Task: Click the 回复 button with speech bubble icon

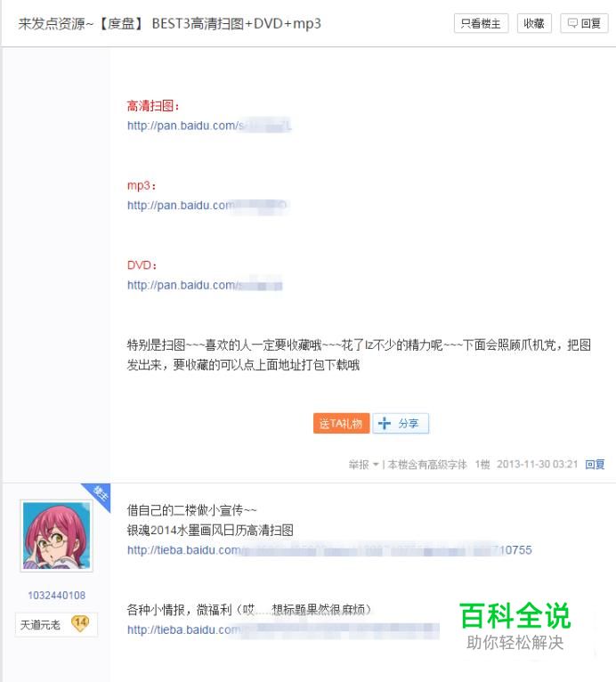Action: (x=584, y=23)
